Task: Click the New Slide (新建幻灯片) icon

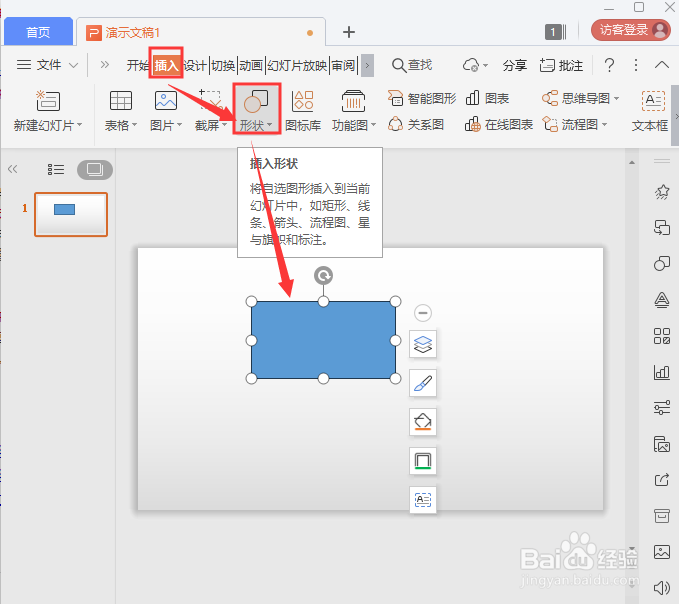Action: [x=48, y=100]
